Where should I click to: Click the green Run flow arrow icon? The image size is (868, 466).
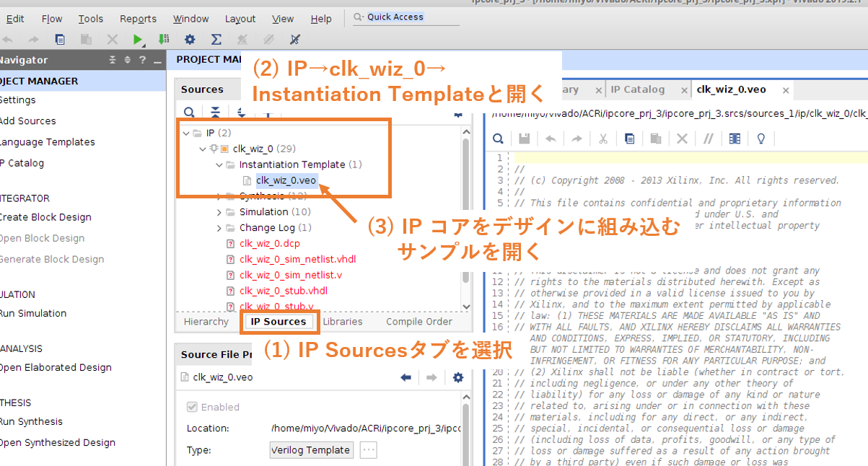(x=137, y=40)
